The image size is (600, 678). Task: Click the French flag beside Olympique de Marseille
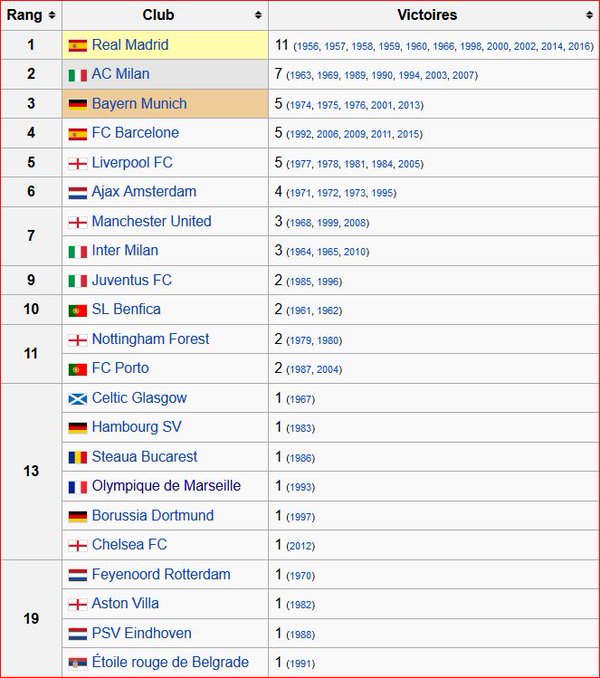coord(78,487)
